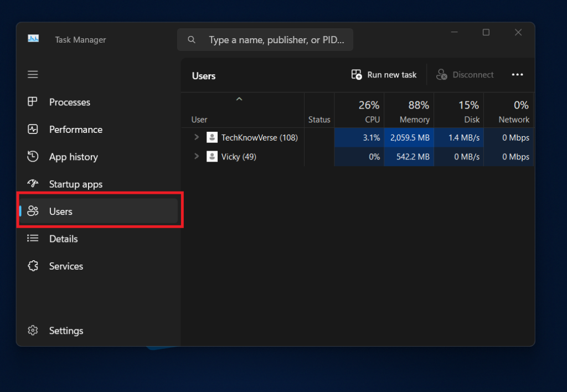The width and height of the screenshot is (567, 392).
Task: Click the Processes icon in sidebar
Action: (33, 102)
